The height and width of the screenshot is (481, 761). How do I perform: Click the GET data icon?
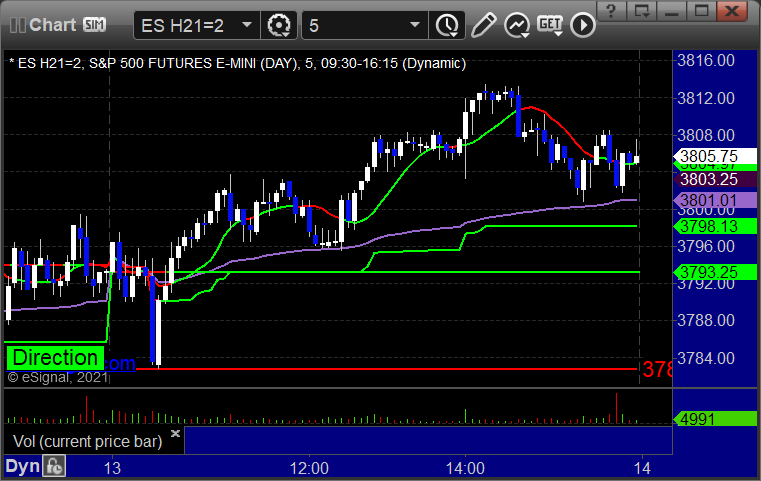550,25
